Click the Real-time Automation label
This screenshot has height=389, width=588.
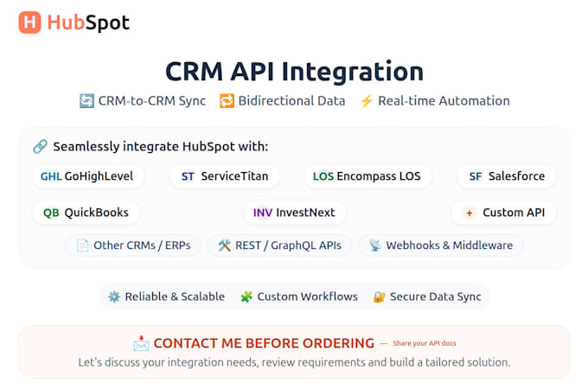444,101
